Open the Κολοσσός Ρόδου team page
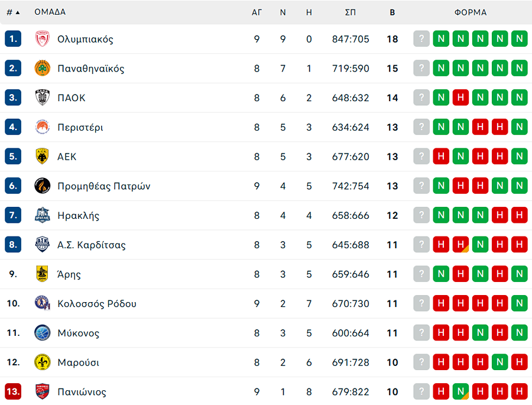532x405 pixels. 96,303
